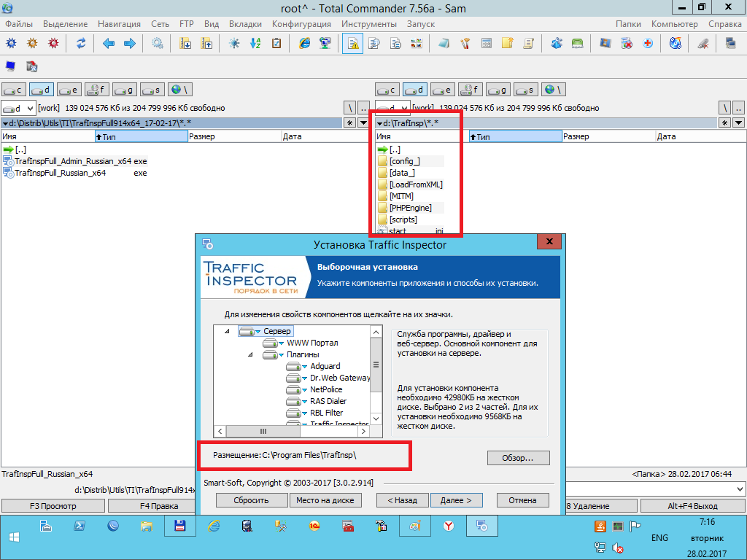Click the Место на диске button
This screenshot has width=747, height=560.
click(325, 500)
